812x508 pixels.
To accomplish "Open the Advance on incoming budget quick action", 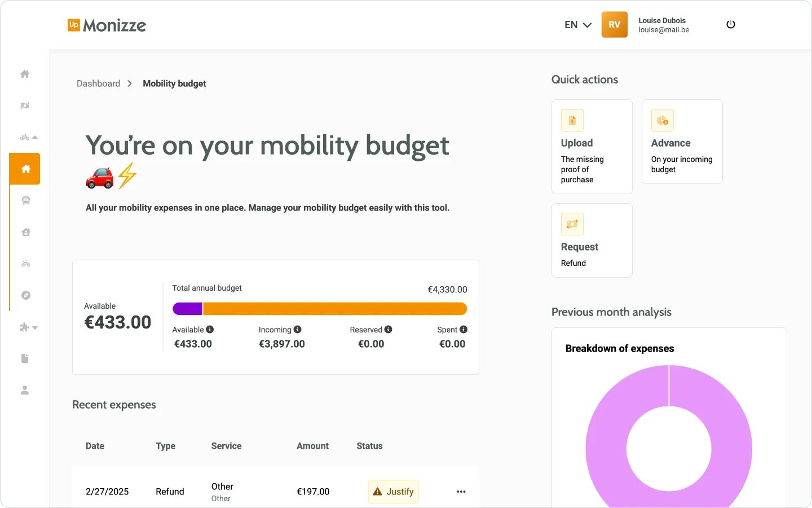I will click(x=682, y=142).
